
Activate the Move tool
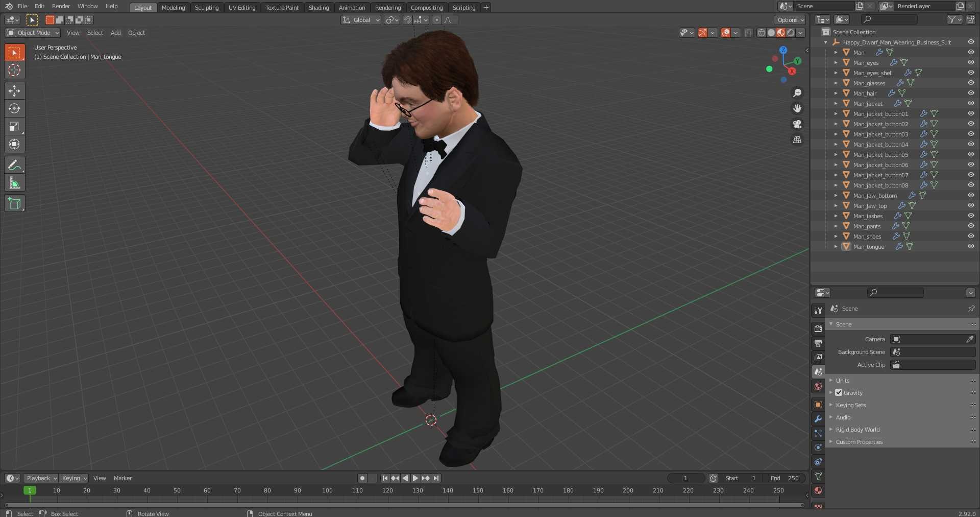click(x=14, y=91)
